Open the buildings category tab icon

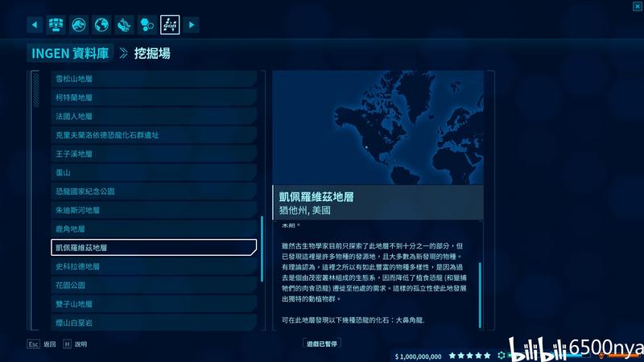56,25
